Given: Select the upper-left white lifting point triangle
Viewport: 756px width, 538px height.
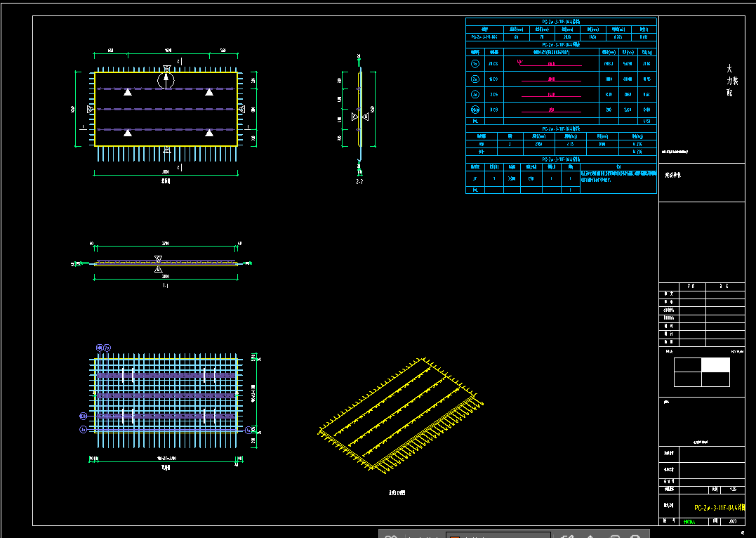Looking at the screenshot, I should tap(128, 92).
